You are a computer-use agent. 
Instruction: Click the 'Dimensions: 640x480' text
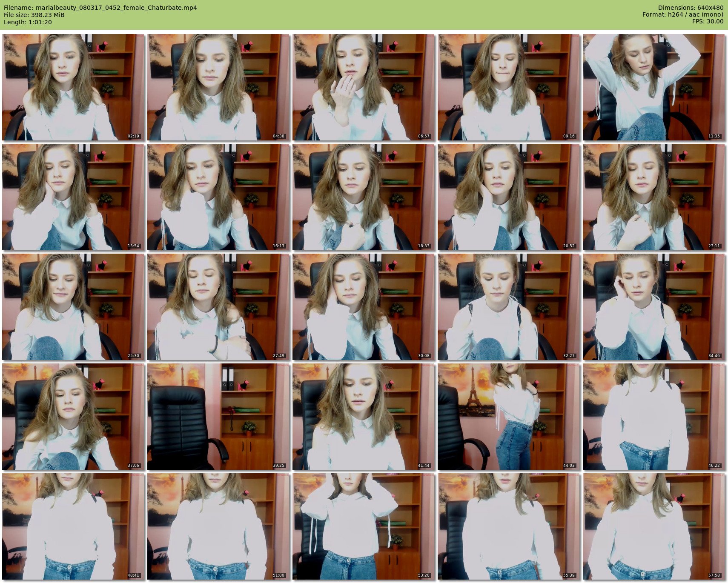click(691, 8)
